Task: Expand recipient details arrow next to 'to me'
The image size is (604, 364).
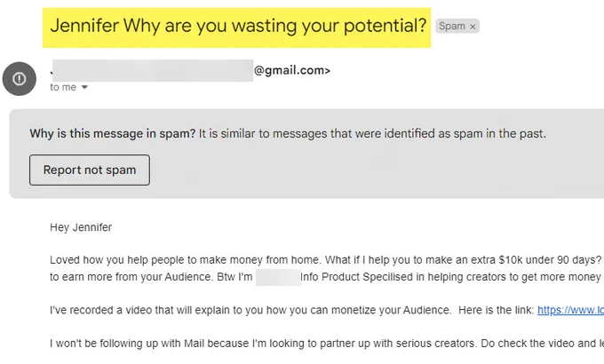Action: click(x=84, y=87)
